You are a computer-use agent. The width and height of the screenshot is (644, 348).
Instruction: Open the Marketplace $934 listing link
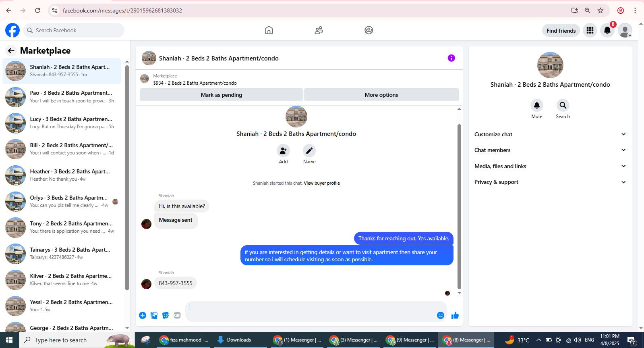pyautogui.click(x=195, y=83)
